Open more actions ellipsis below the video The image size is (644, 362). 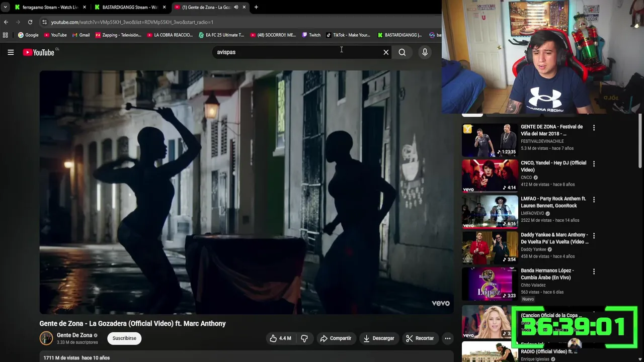447,338
